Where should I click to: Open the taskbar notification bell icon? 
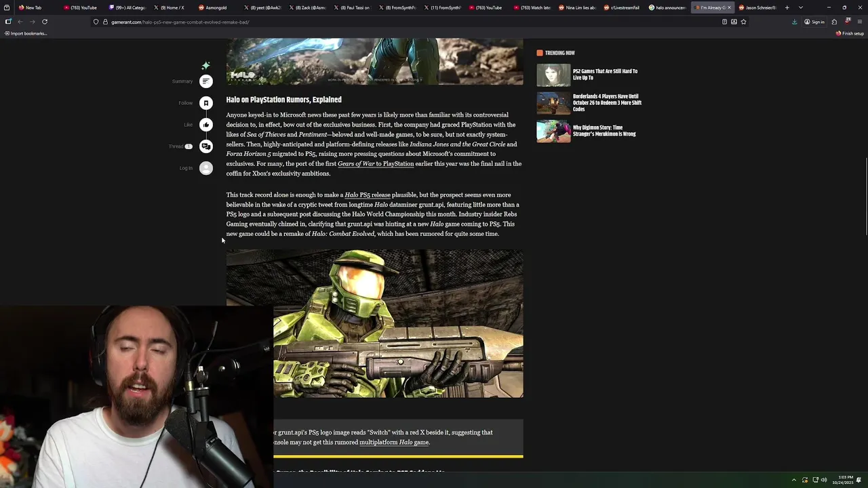[x=859, y=480]
